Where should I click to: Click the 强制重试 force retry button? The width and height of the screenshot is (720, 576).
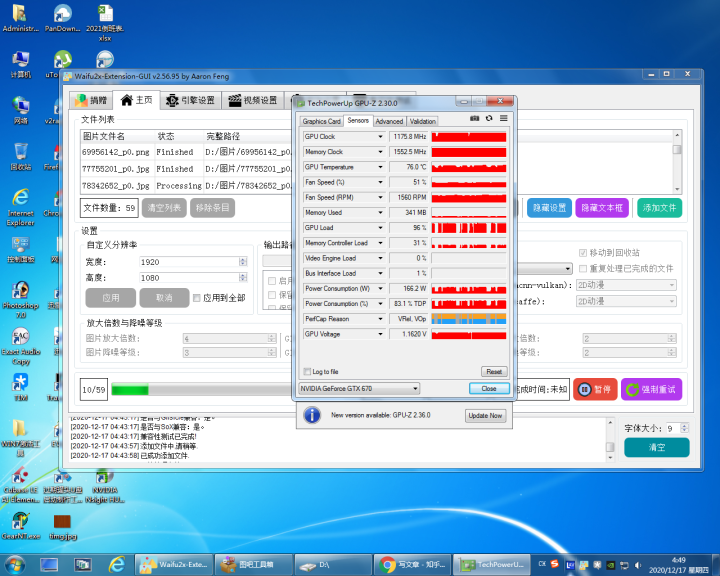(x=652, y=390)
